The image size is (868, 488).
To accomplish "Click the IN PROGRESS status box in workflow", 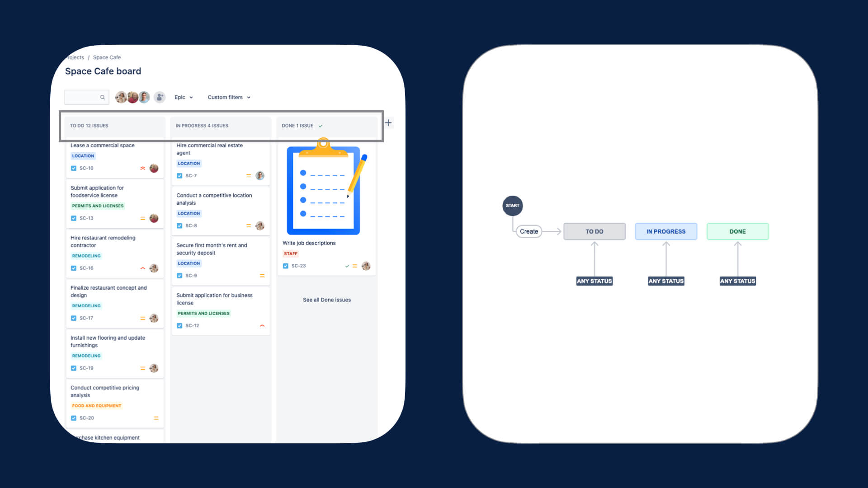I will pyautogui.click(x=666, y=231).
